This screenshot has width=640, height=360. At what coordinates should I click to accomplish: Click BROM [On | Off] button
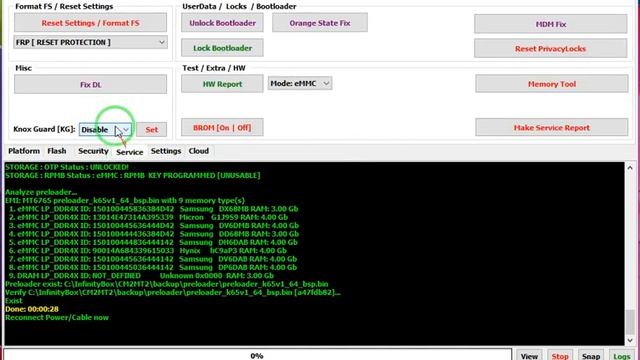222,127
